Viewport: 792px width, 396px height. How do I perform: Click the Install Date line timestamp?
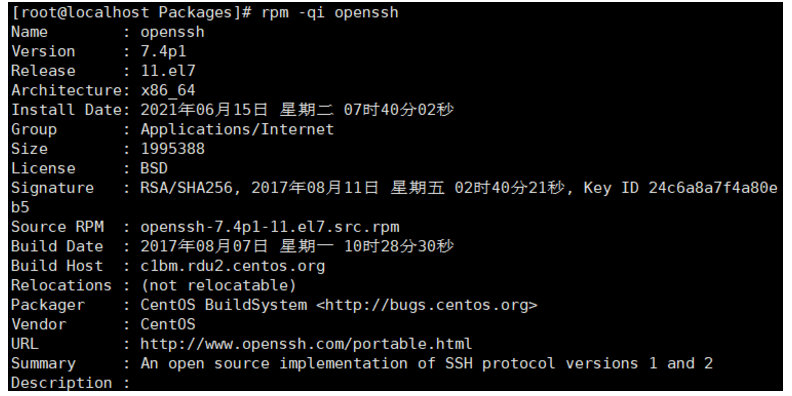tap(297, 110)
